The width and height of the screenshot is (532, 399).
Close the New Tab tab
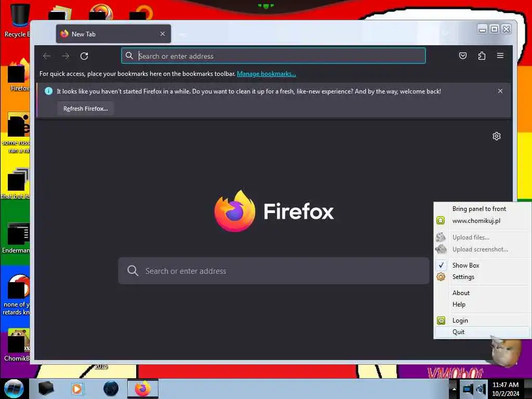pos(163,34)
